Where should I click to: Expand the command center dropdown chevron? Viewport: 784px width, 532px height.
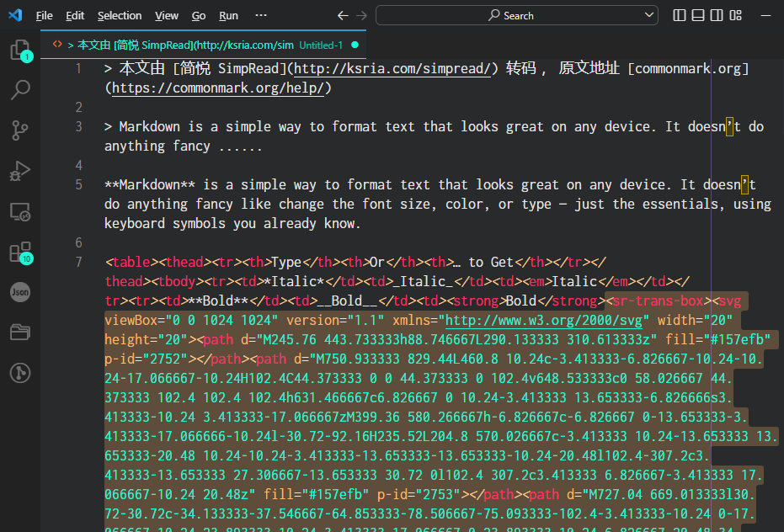(x=648, y=15)
